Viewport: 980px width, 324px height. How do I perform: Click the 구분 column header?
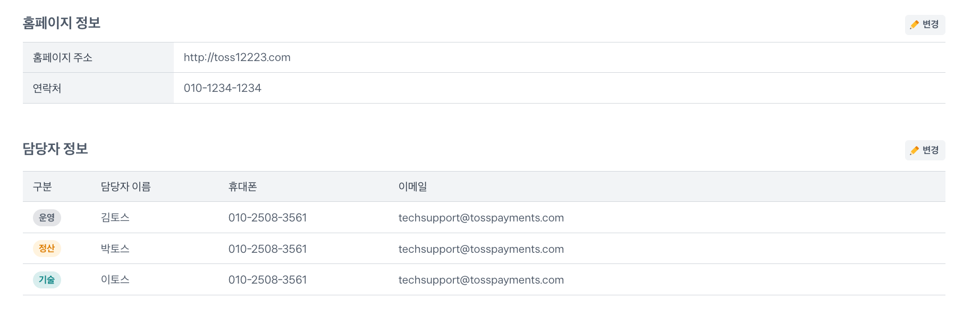point(43,186)
